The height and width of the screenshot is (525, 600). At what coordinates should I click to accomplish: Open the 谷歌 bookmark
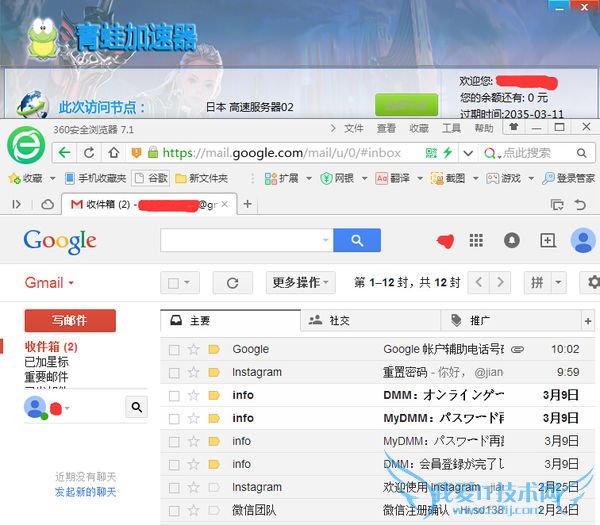click(x=151, y=178)
